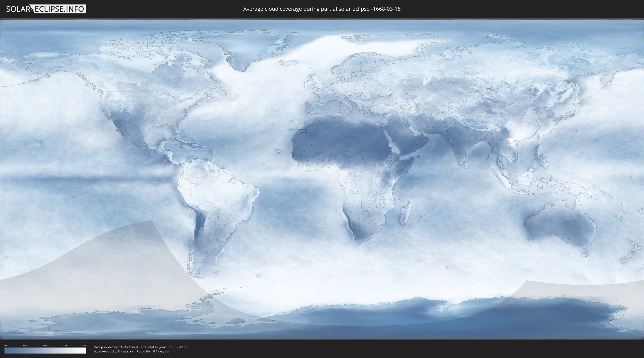Click the 25% legend label
The height and width of the screenshot is (358, 644).
click(x=25, y=345)
